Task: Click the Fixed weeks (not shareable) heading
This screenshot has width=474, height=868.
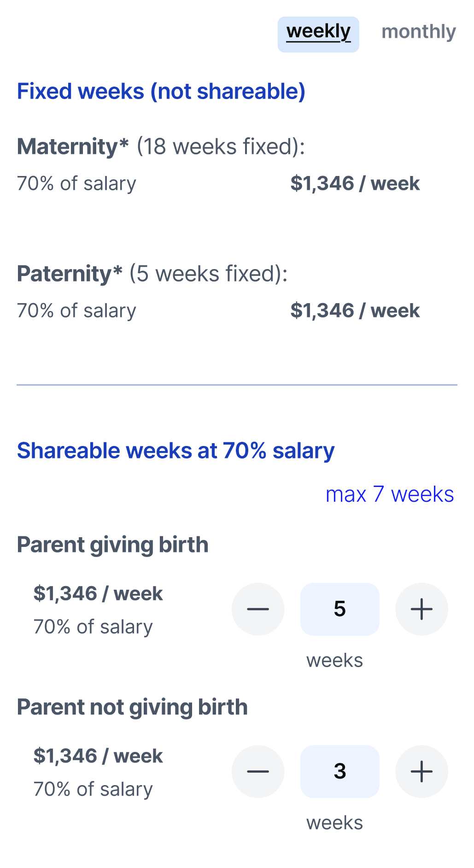Action: 161,91
